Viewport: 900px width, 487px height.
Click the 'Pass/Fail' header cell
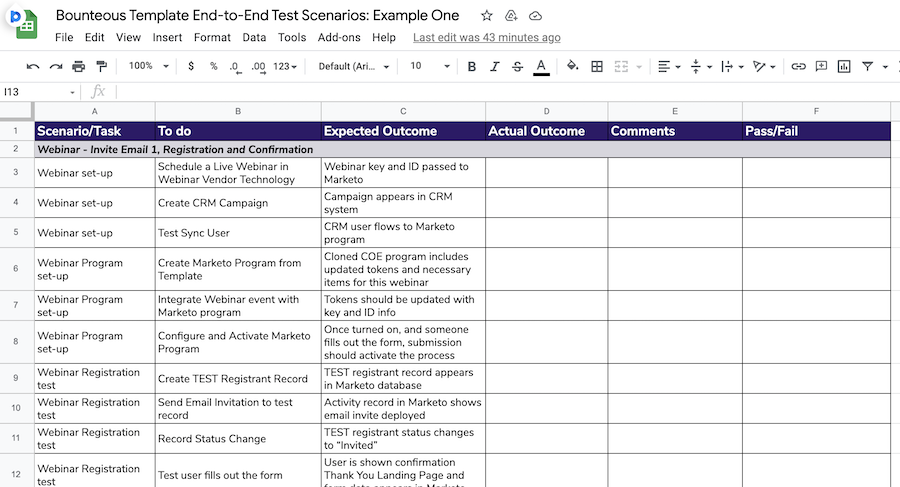click(816, 131)
